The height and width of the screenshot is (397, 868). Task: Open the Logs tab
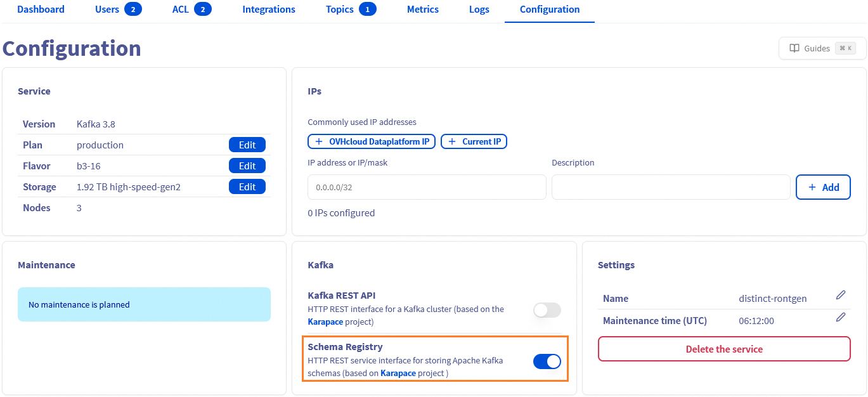click(x=479, y=9)
